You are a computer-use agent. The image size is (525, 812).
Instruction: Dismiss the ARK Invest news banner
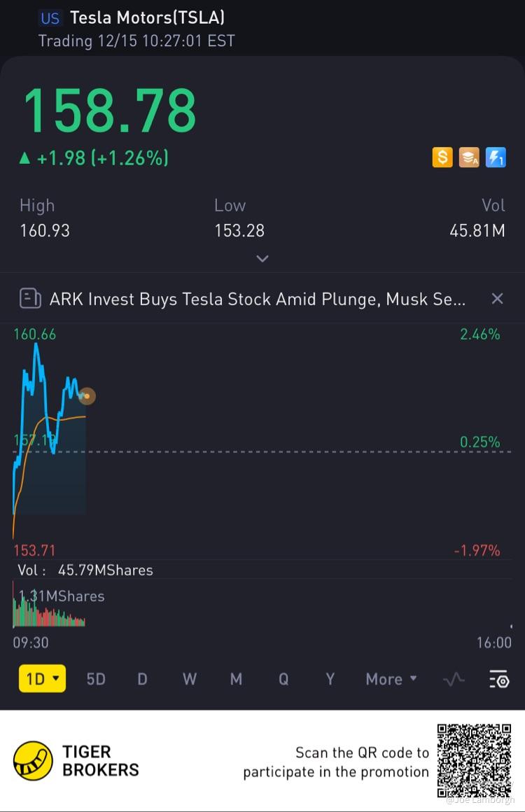497,298
